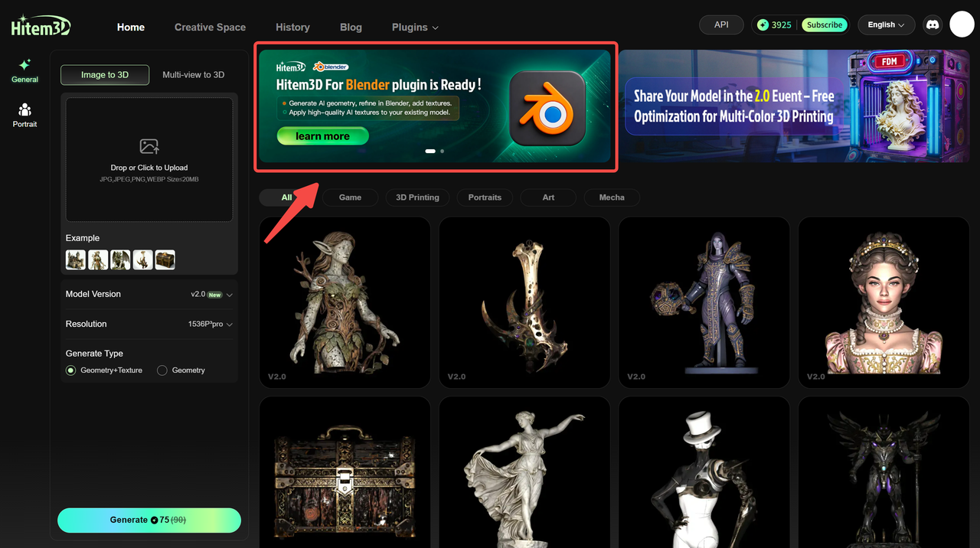Click the Hitem3D logo
980x548 pixels.
tap(41, 26)
